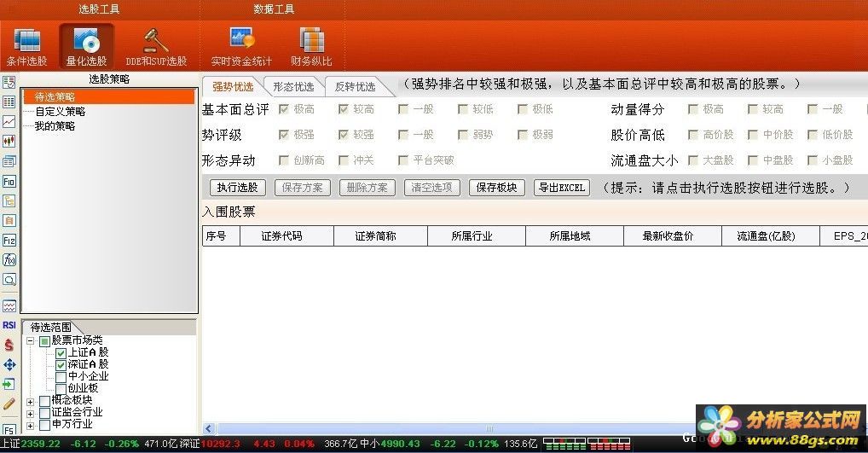The height and width of the screenshot is (453, 868).
Task: Click the stacked windows sidebar icon
Action: (9, 161)
